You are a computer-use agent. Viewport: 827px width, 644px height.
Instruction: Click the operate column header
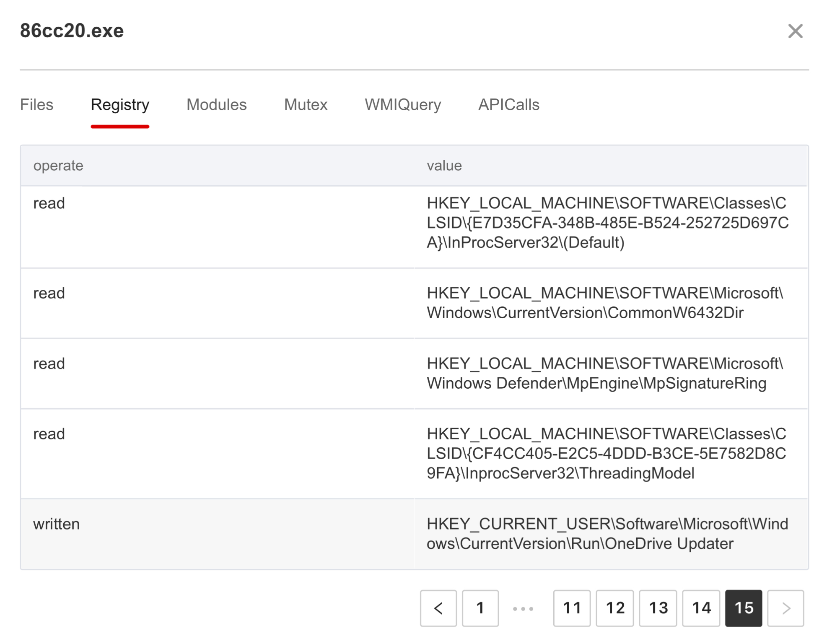[x=58, y=166]
